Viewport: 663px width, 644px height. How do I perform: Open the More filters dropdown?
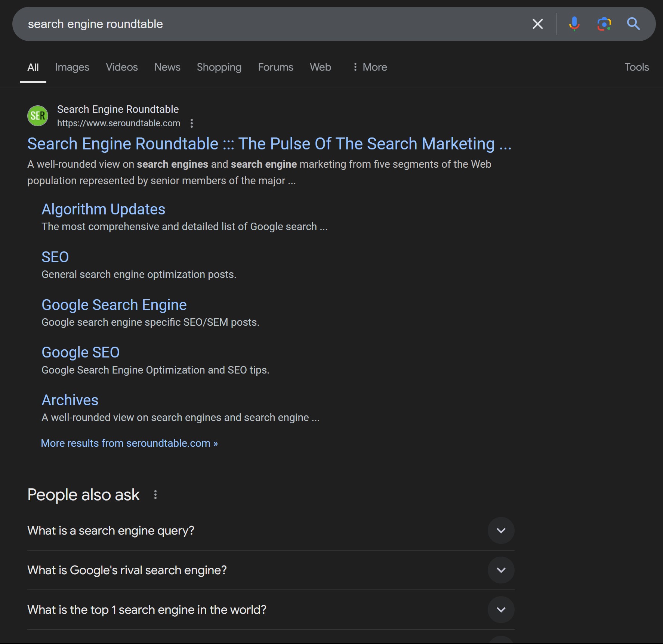tap(370, 67)
